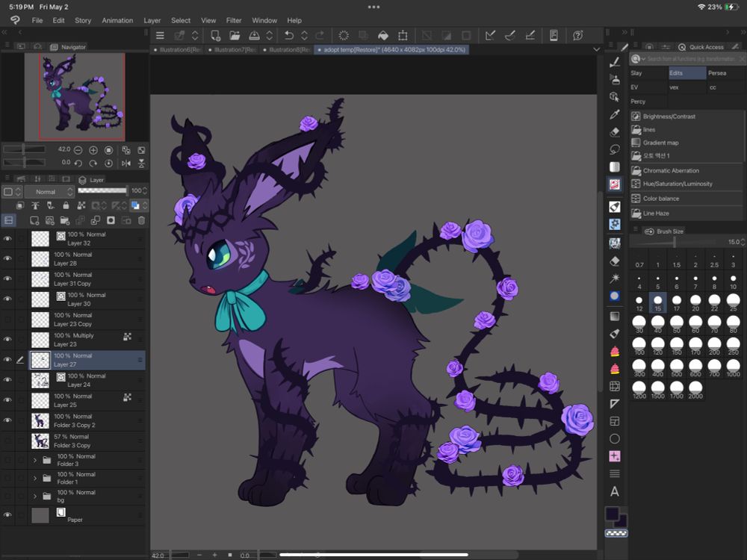Click the new layer folder icon

(65, 220)
